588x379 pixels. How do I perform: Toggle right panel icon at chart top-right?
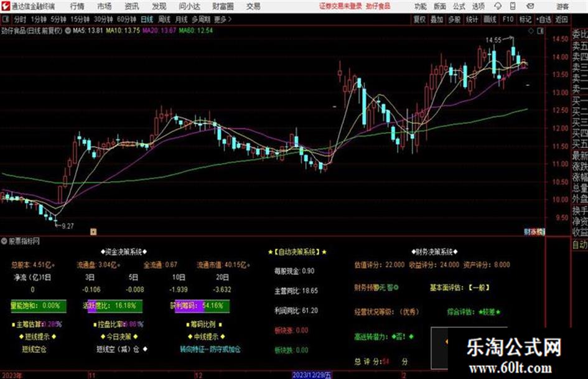point(540,30)
